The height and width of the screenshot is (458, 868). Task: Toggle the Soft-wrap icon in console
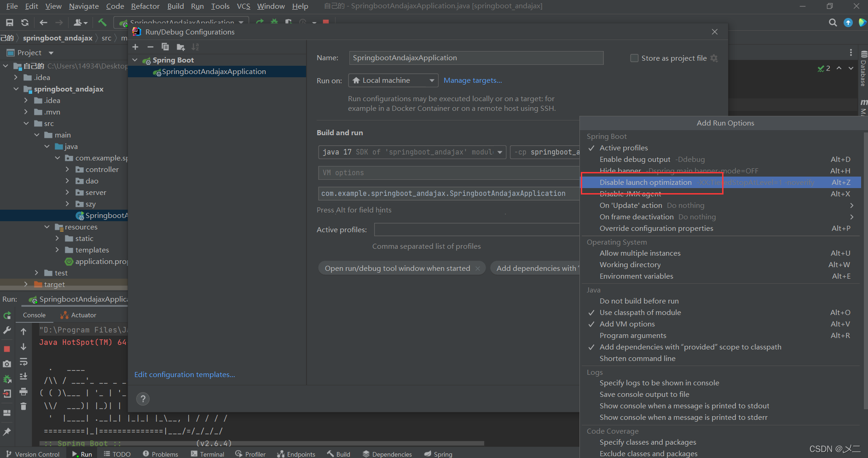pos(23,362)
